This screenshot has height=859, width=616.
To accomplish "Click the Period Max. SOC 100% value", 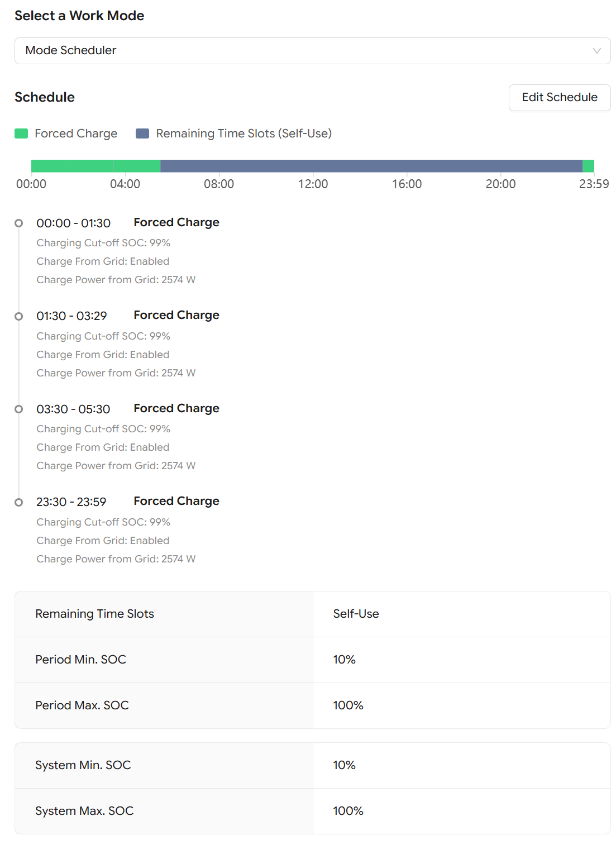I will [x=348, y=705].
